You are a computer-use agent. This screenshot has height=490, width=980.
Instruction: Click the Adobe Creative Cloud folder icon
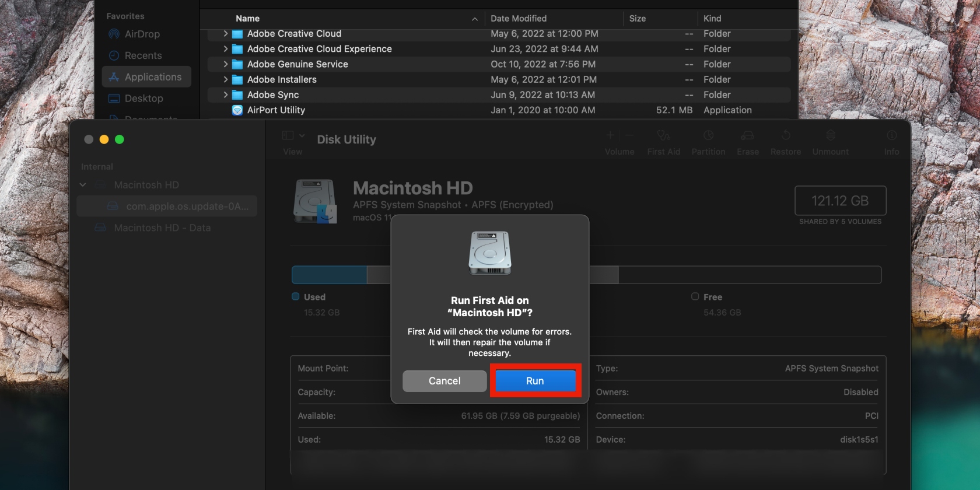[237, 34]
